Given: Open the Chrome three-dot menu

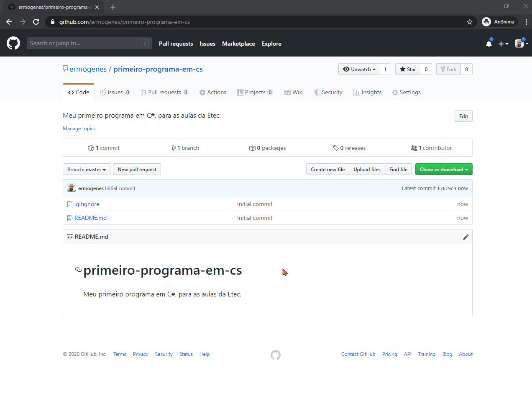Looking at the screenshot, I should (x=526, y=22).
